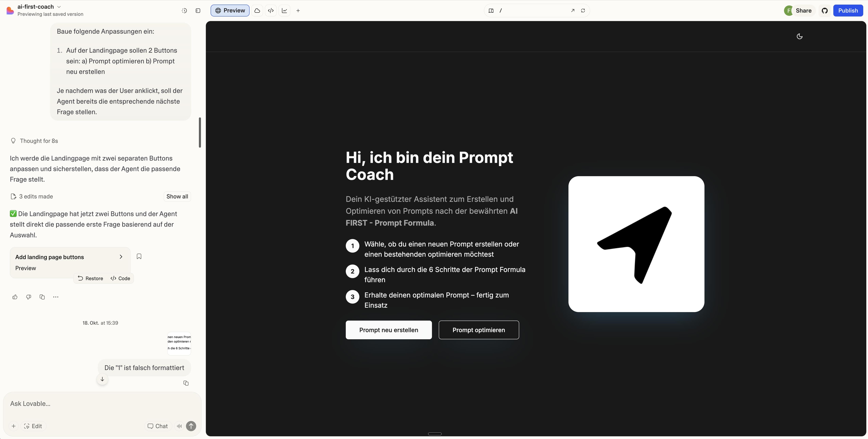Open the analytics chart icon

click(284, 10)
